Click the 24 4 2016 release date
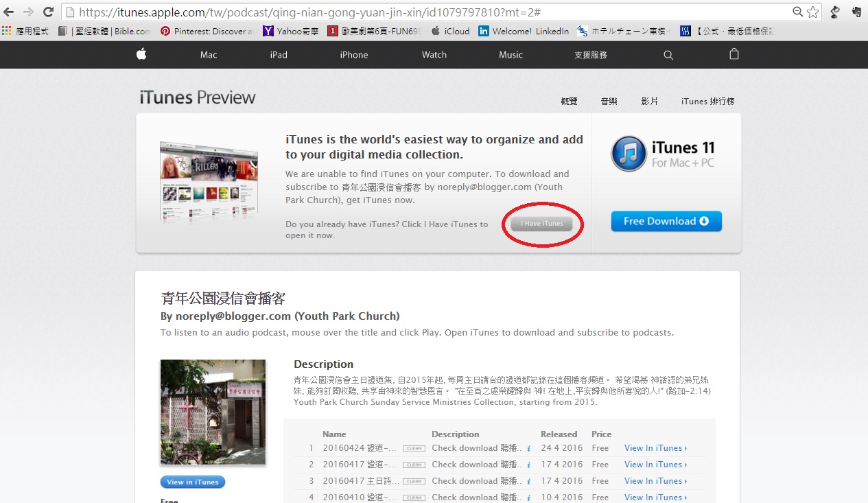This screenshot has width=868, height=503. [x=561, y=448]
